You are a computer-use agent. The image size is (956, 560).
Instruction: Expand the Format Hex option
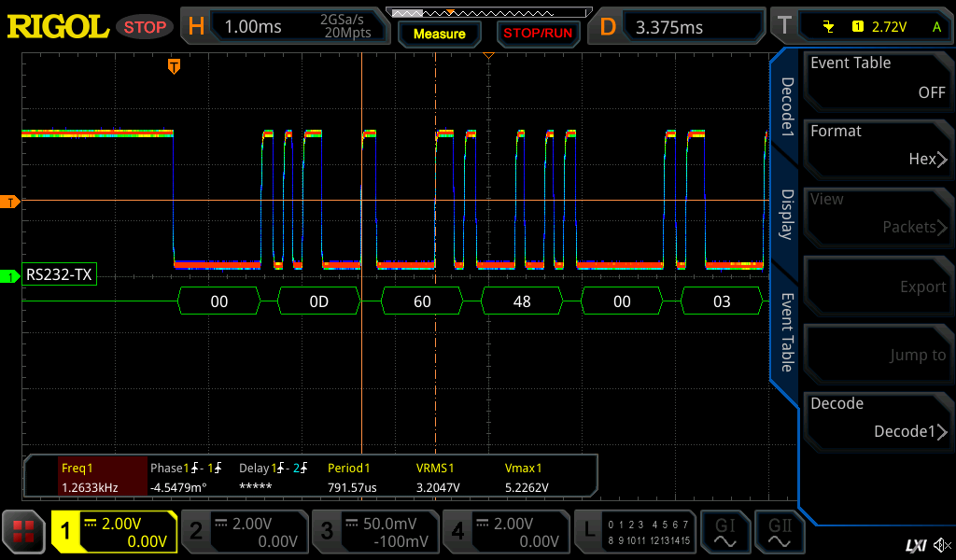(x=877, y=146)
